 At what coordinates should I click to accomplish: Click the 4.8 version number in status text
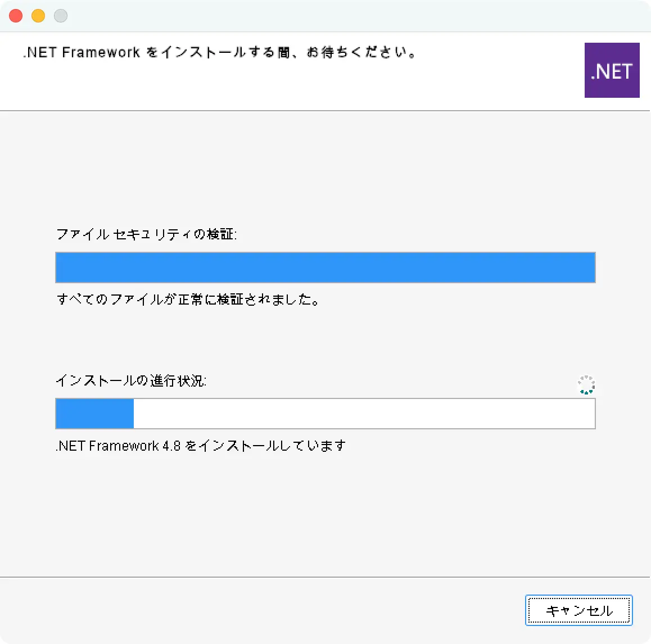[x=171, y=446]
